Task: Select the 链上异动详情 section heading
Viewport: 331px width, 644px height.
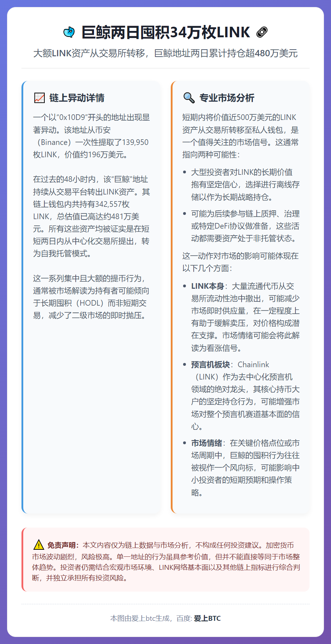Action: 77,98
